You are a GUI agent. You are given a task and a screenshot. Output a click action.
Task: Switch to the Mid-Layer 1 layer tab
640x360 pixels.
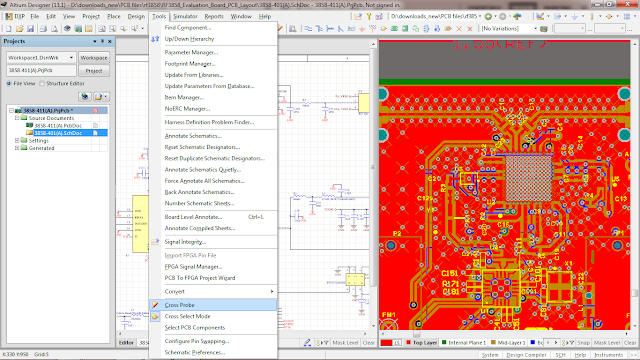pos(508,343)
